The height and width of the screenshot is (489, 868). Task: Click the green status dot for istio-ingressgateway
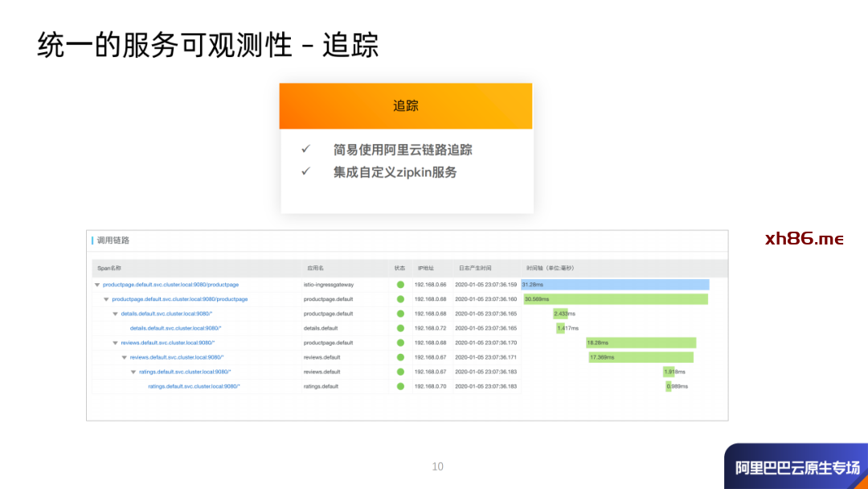click(400, 285)
